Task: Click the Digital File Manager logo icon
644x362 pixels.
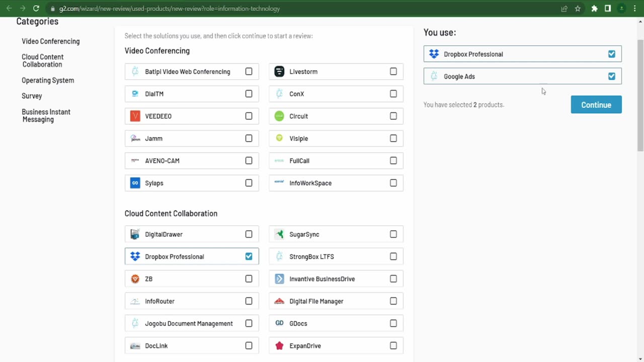Action: (x=279, y=301)
